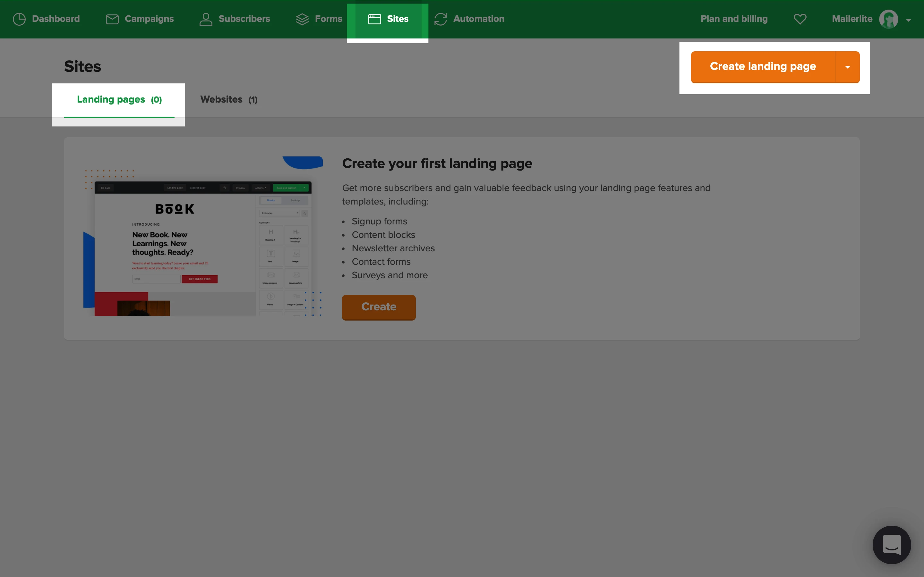This screenshot has height=577, width=924.
Task: Click the Sites browser window icon
Action: point(374,19)
